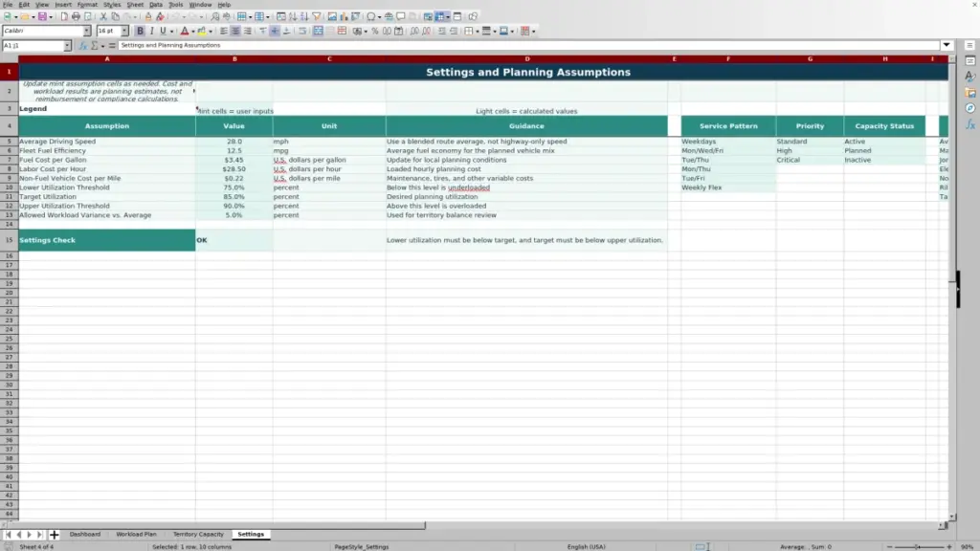Click the Print icon
The height and width of the screenshot is (551, 980).
(76, 16)
